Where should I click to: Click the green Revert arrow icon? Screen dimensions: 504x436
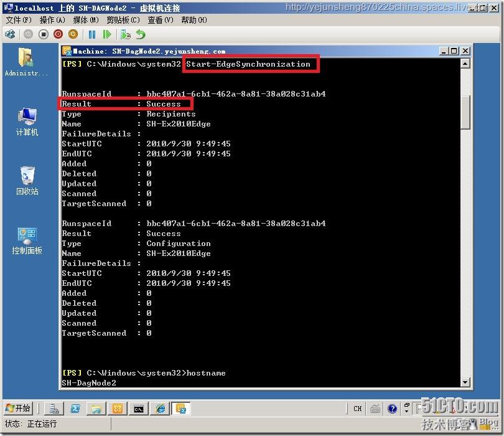pyautogui.click(x=141, y=34)
